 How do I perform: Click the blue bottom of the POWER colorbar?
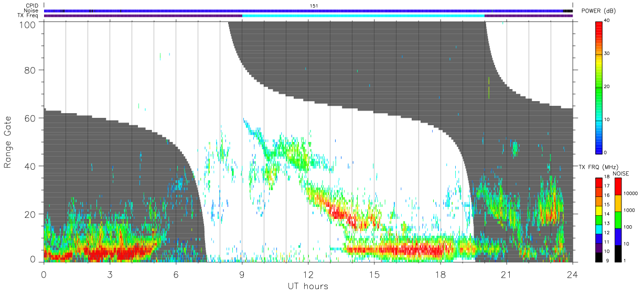point(599,147)
